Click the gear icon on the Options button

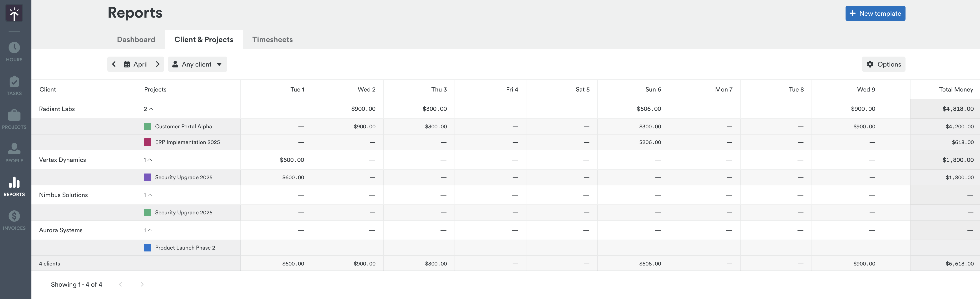871,64
